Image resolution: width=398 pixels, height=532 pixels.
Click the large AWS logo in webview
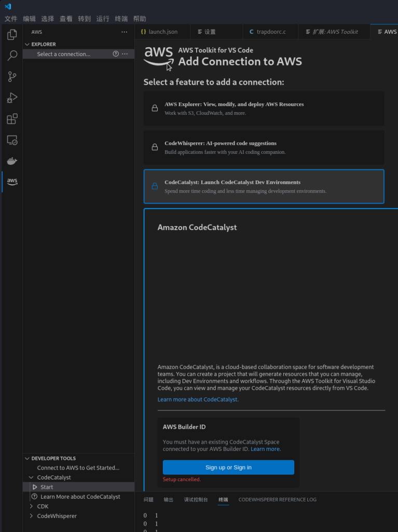pyautogui.click(x=159, y=56)
